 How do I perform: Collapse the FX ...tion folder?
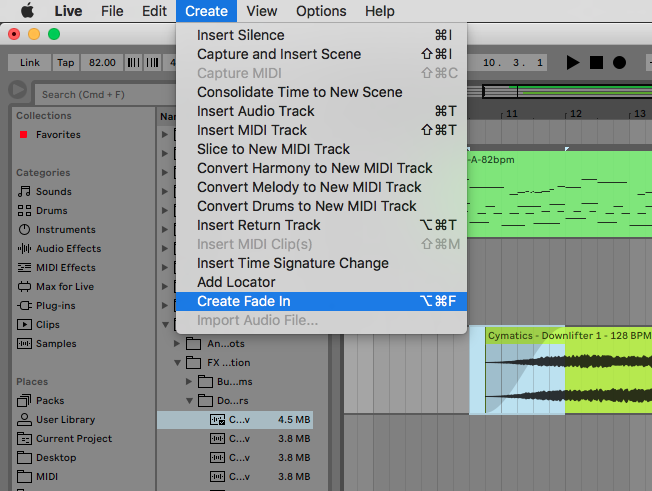(x=177, y=363)
